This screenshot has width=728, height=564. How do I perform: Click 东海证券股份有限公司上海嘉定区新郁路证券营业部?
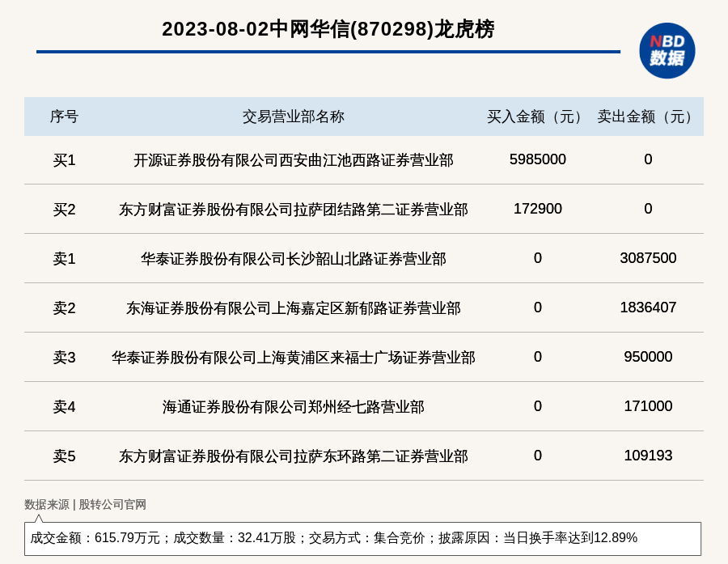(294, 308)
